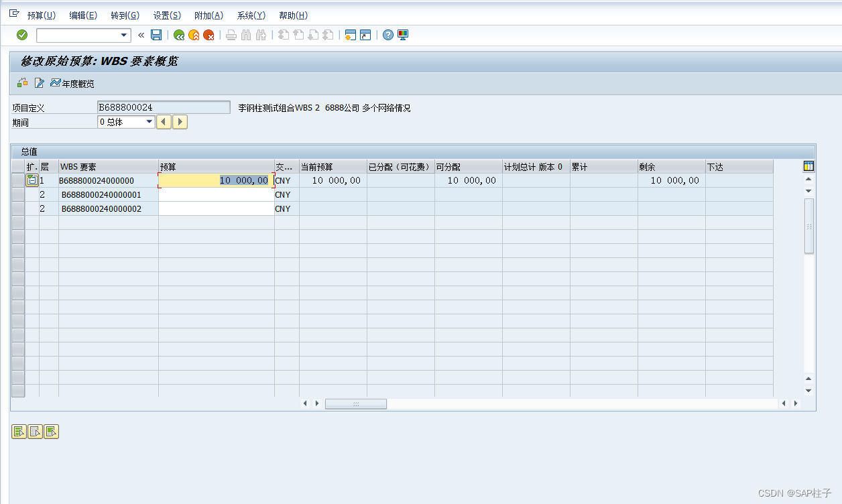Viewport: 842px width, 504px height.
Task: Go to first page icon
Action: pos(284,35)
